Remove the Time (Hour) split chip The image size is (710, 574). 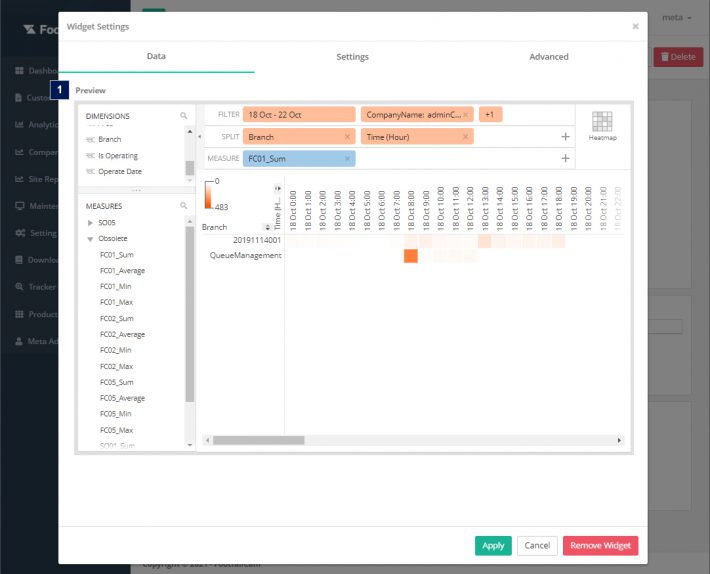[x=465, y=137]
